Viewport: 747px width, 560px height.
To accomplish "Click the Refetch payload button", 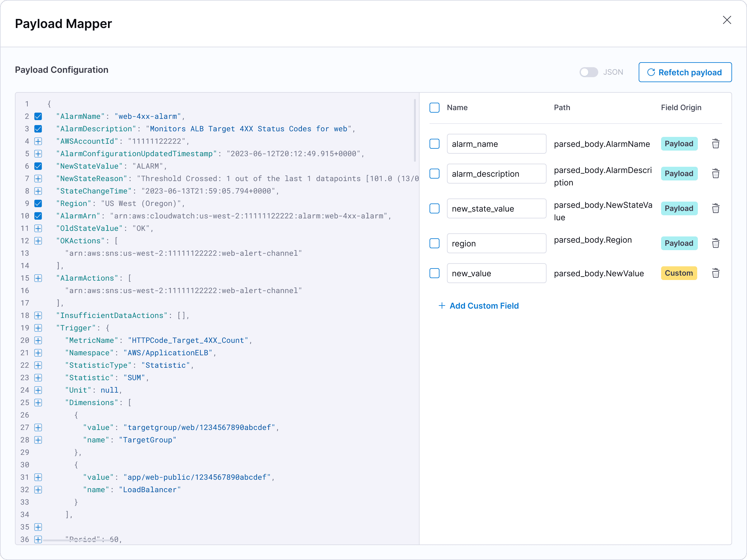I will pos(685,72).
